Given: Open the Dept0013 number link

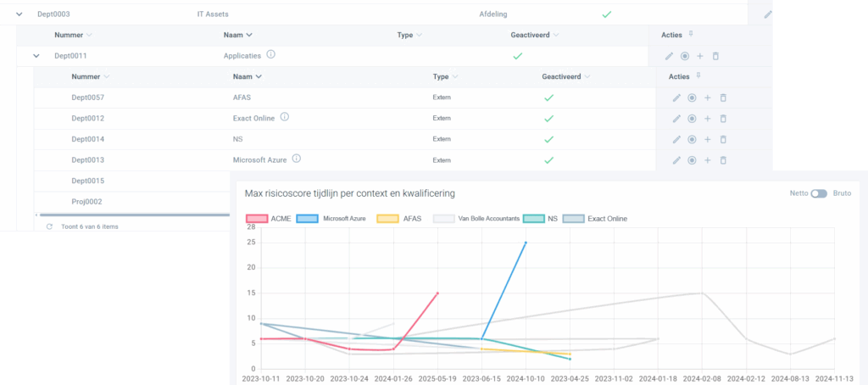Looking at the screenshot, I should coord(88,160).
